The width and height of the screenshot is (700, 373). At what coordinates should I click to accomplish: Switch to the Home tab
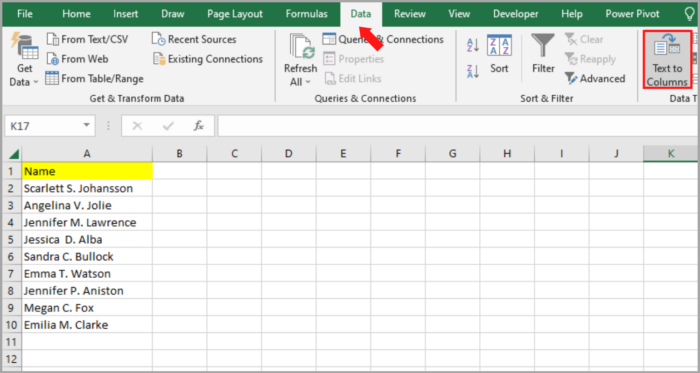pos(76,14)
